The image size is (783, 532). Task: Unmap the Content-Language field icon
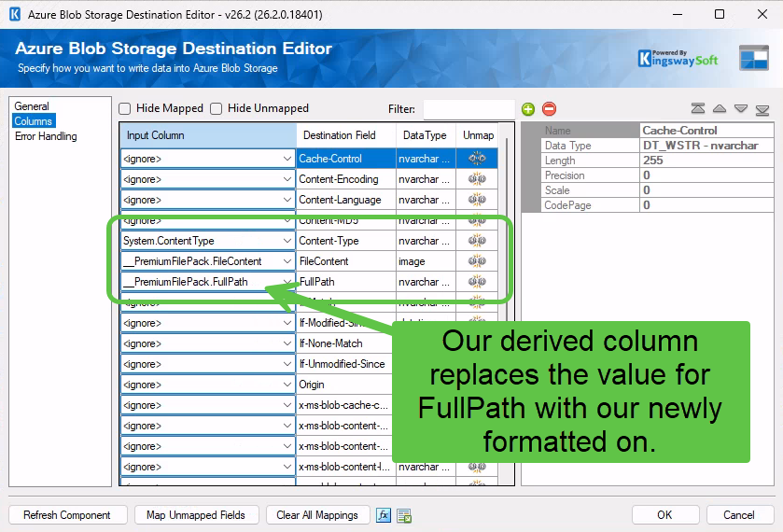click(477, 200)
